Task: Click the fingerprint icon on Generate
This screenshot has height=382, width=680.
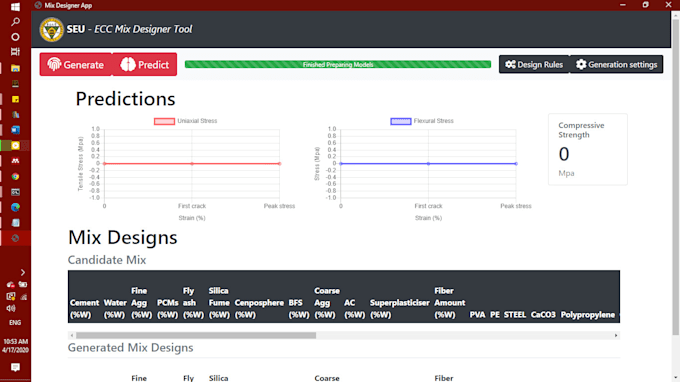Action: coord(54,65)
